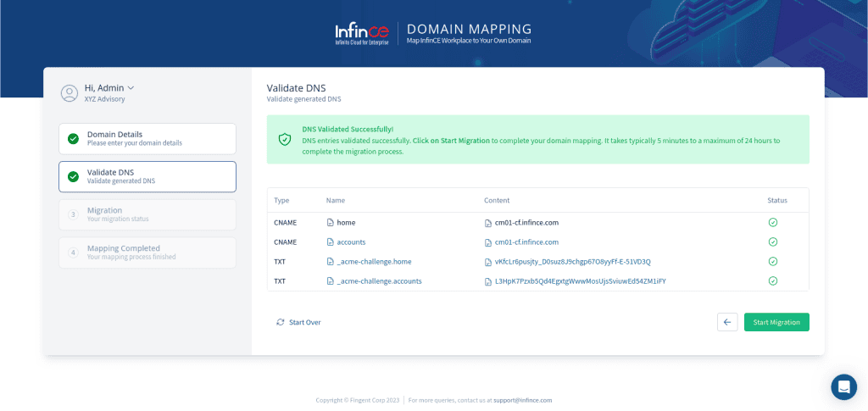Screen dimensions: 868x411
Task: Copy content icon for accounts CNAME row
Action: (x=487, y=243)
